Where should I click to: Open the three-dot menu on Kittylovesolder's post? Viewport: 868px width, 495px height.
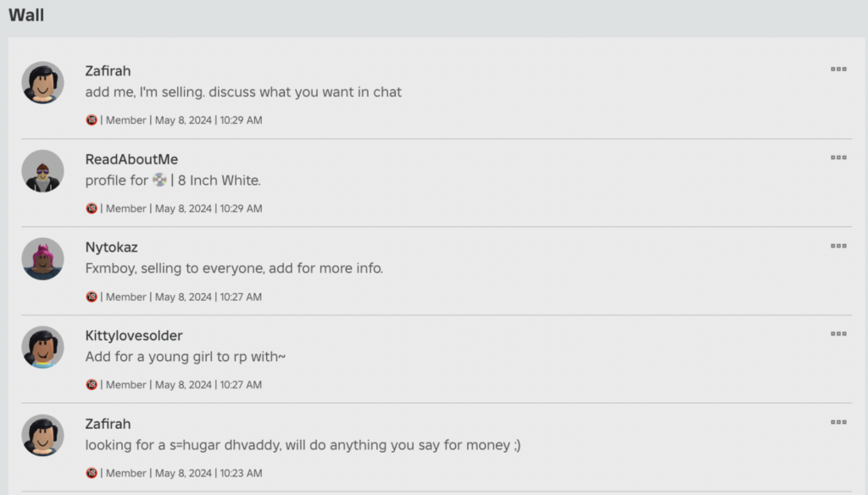click(838, 334)
